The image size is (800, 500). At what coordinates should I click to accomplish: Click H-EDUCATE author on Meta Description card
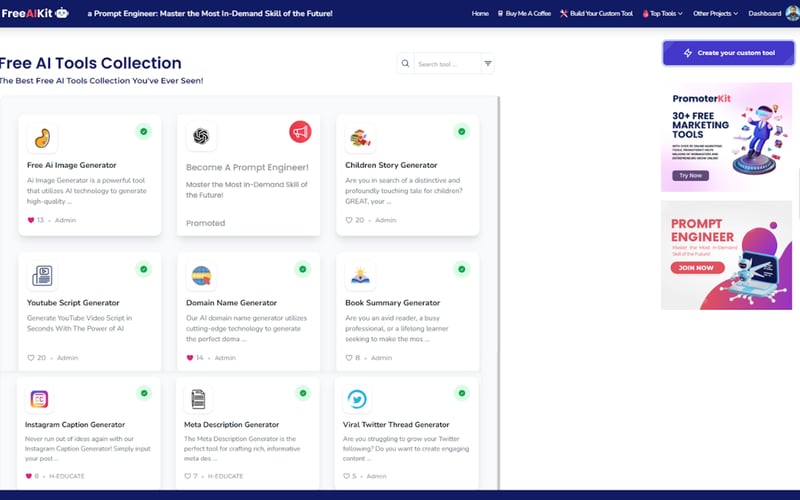pyautogui.click(x=225, y=476)
